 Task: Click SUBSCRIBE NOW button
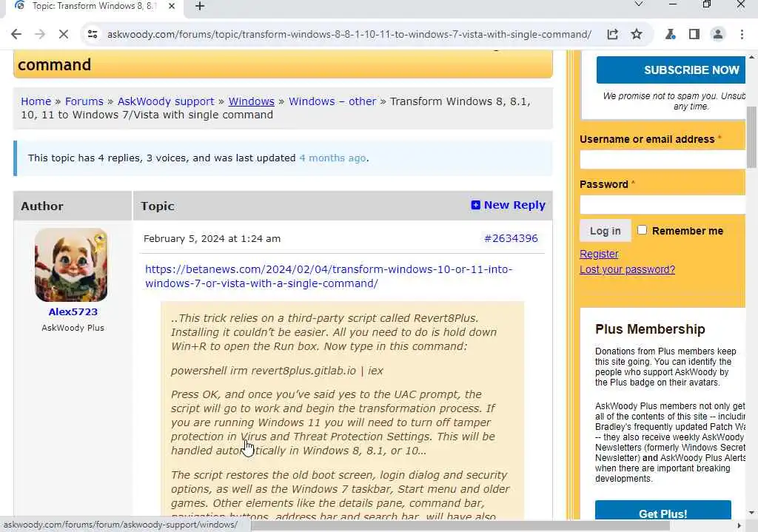(x=671, y=70)
